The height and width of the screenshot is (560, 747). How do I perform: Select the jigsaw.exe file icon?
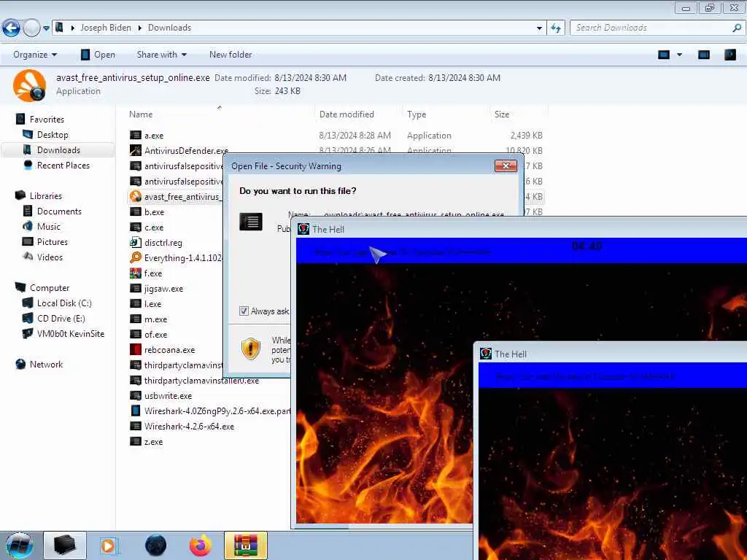point(136,289)
